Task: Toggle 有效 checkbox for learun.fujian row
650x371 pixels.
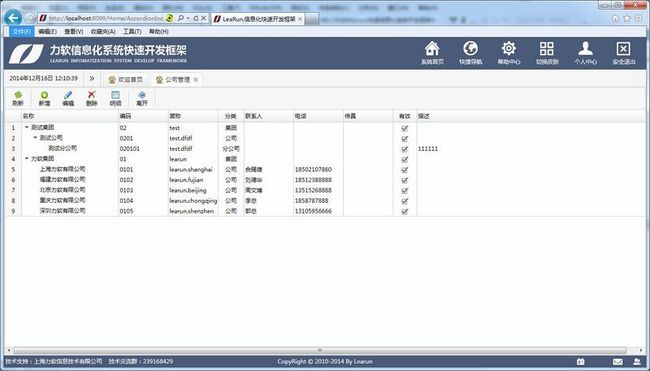Action: [x=405, y=180]
